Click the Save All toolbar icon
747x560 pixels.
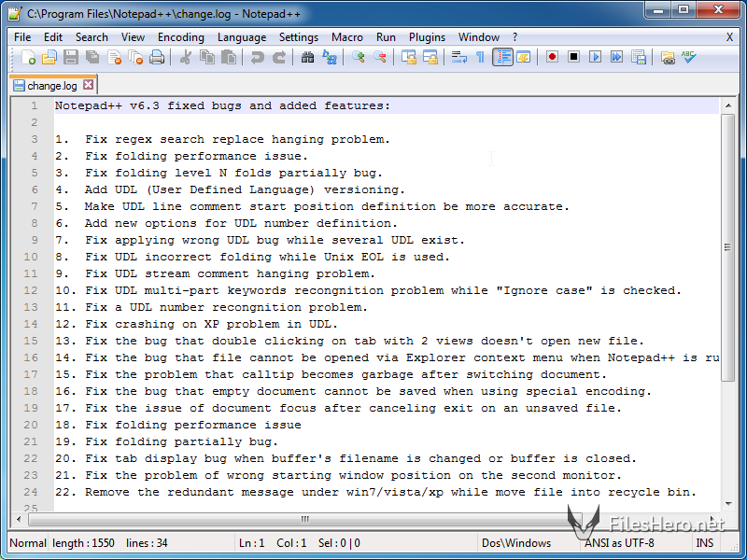pyautogui.click(x=92, y=58)
